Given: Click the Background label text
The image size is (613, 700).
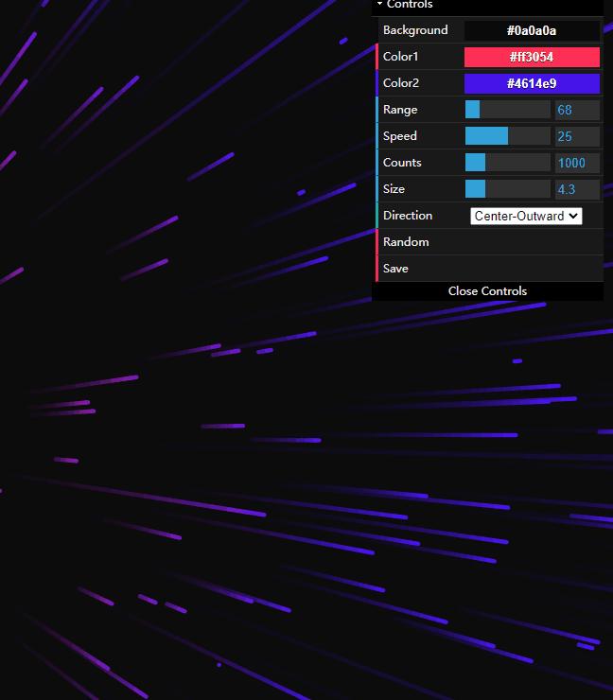Looking at the screenshot, I should click(x=415, y=30).
